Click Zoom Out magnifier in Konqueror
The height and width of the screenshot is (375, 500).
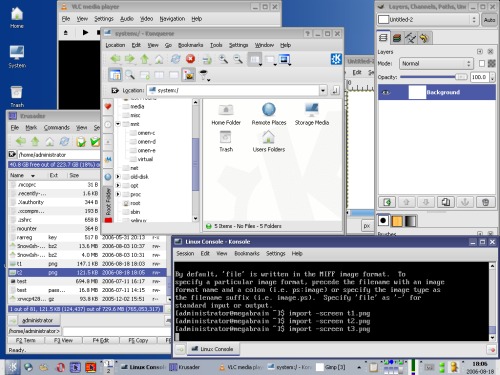tap(238, 59)
